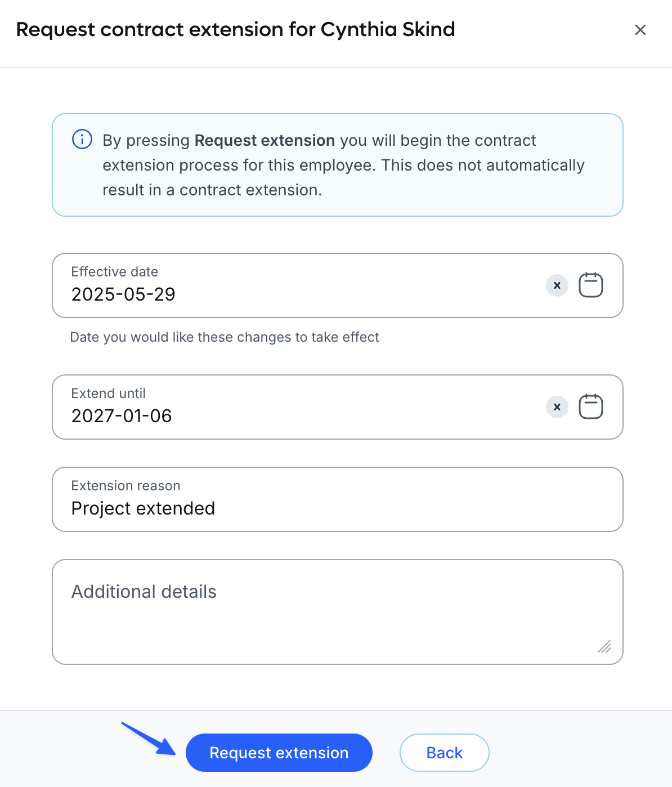Viewport: 672px width, 787px height.
Task: Click the 2025-05-29 date value
Action: pos(123,294)
